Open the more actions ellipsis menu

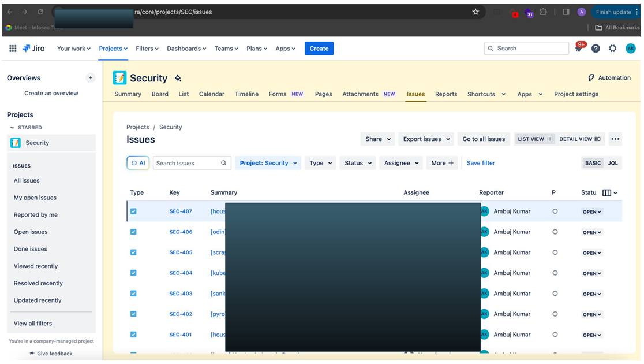tap(615, 139)
